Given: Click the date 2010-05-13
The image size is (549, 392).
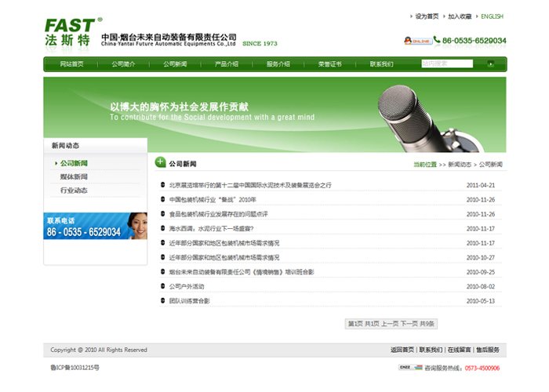Looking at the screenshot, I should tap(480, 300).
